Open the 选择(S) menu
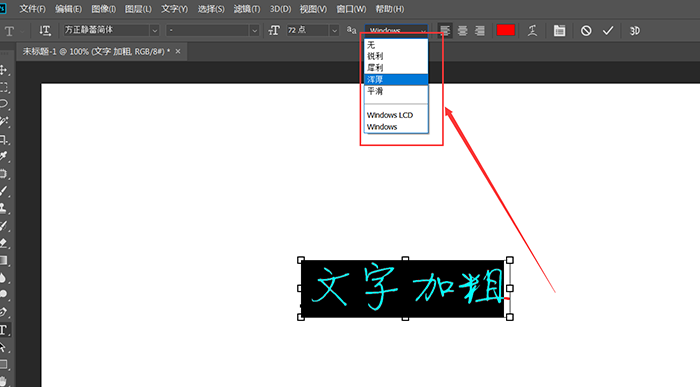 click(x=211, y=9)
